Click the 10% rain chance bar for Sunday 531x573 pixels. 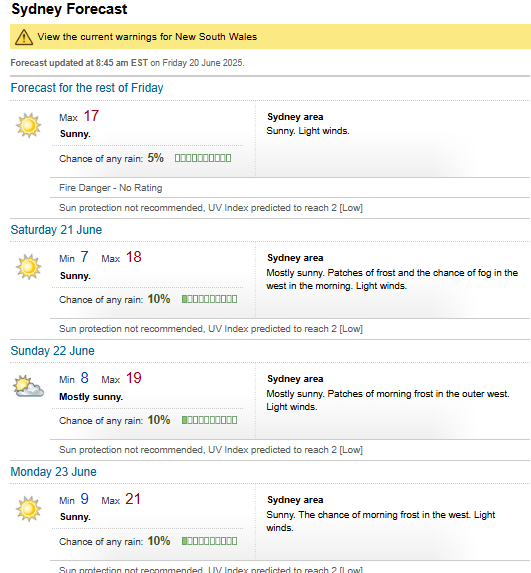(x=209, y=420)
